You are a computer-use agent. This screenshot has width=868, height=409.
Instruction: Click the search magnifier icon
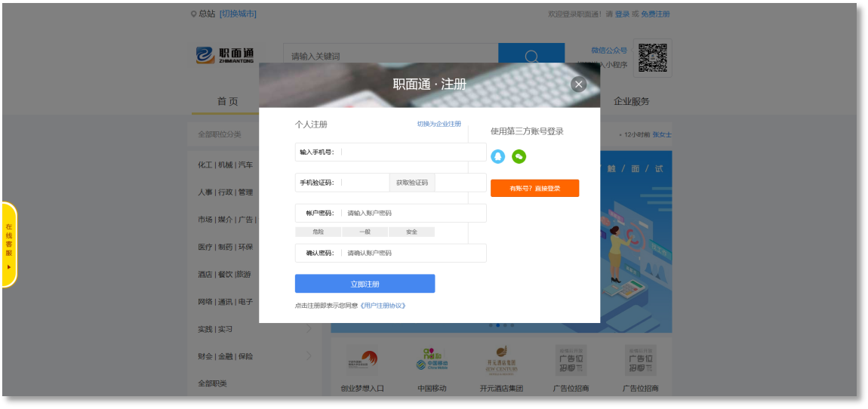pos(531,57)
